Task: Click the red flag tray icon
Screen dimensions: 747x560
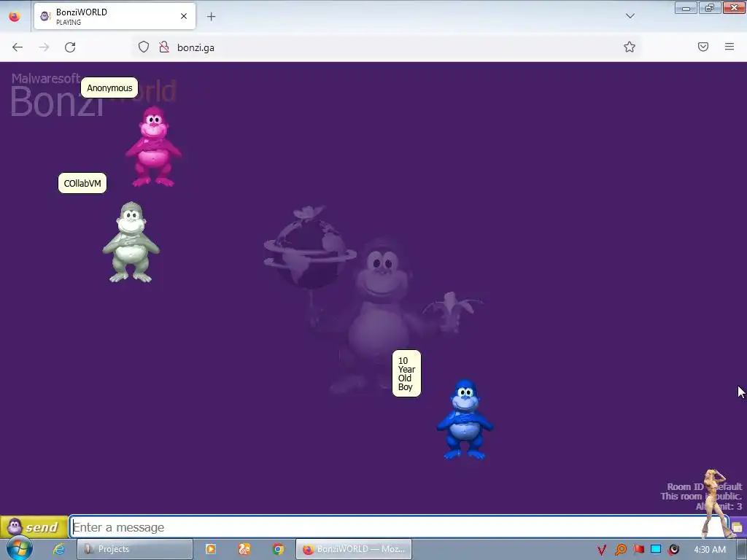Action: tap(638, 550)
